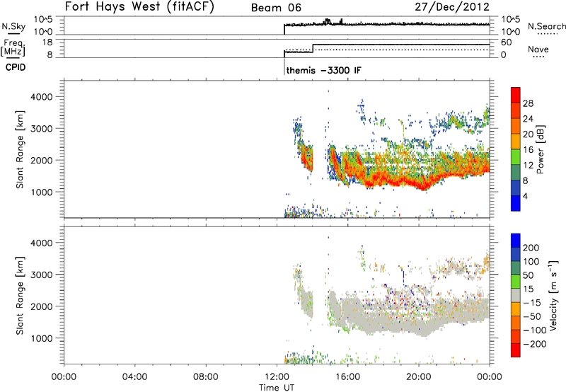Click the '16:00' time tick label
Image resolution: width=566 pixels, height=392 pixels.
[x=347, y=377]
